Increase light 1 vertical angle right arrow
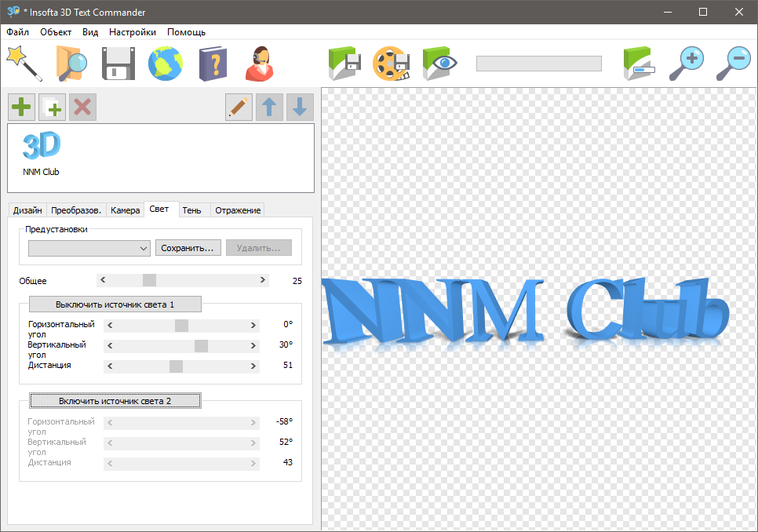Screen dimensions: 758x532 pyautogui.click(x=253, y=345)
